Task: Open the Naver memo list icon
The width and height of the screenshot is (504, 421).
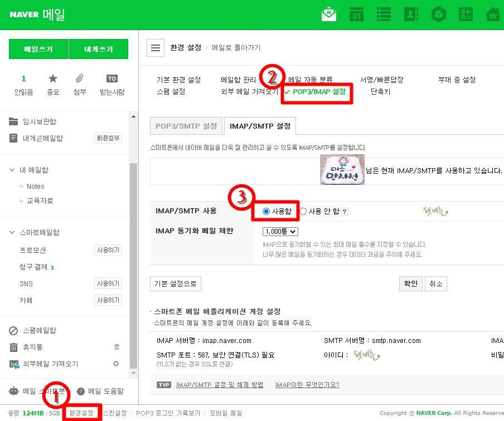Action: click(x=384, y=15)
